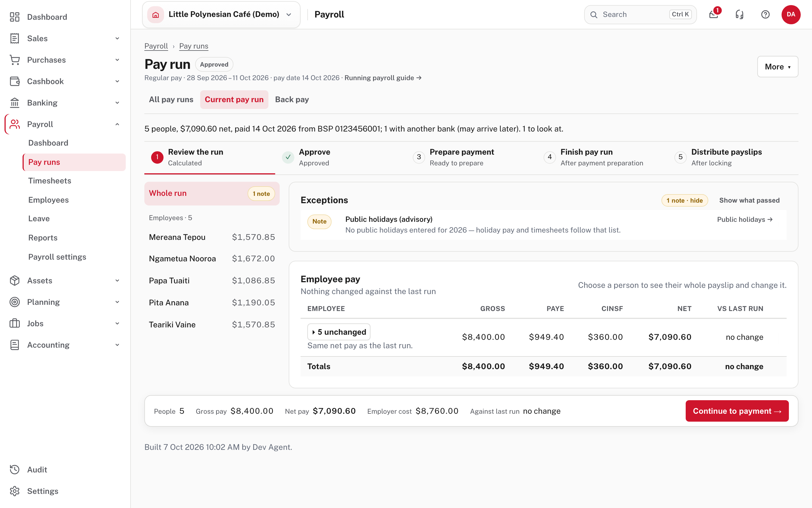Open the help question mark icon
Viewport: 812px width, 508px height.
[x=765, y=14]
